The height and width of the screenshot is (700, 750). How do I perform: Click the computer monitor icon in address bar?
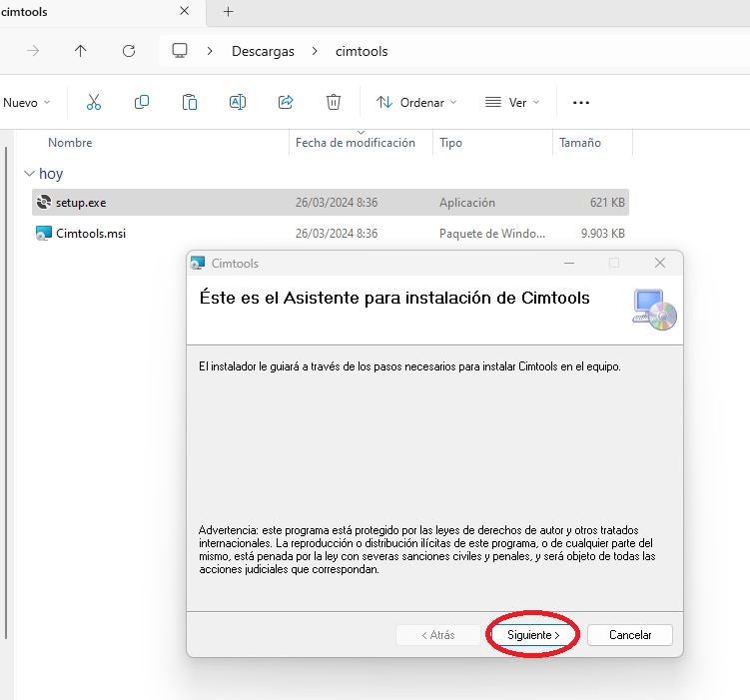tap(180, 51)
